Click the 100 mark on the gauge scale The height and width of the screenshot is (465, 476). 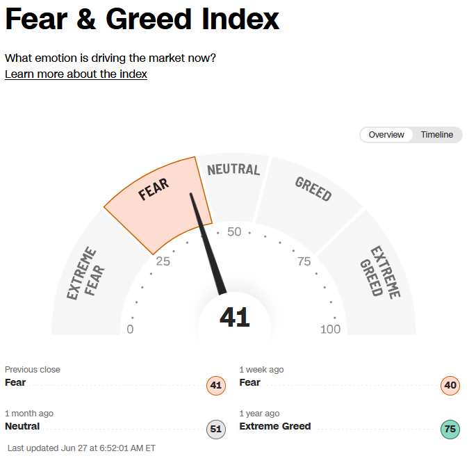[x=330, y=329]
